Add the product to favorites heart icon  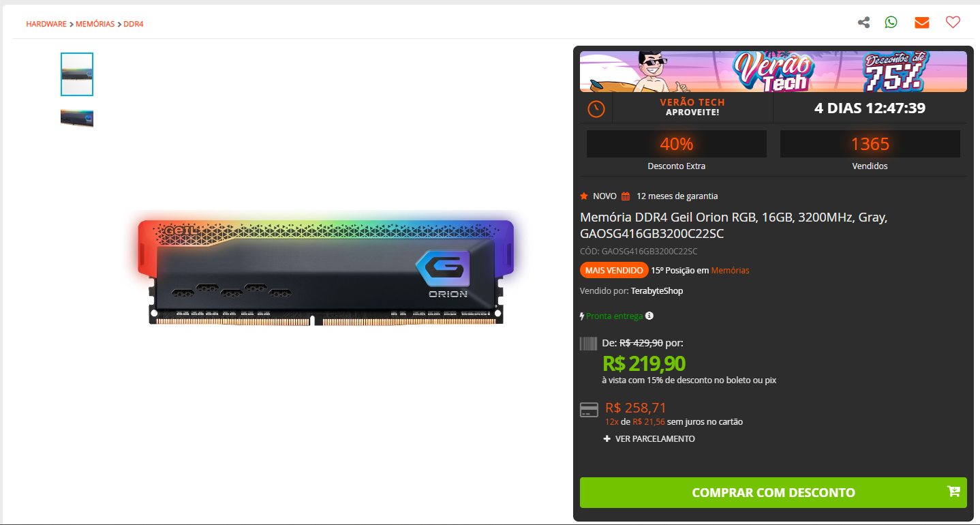953,22
